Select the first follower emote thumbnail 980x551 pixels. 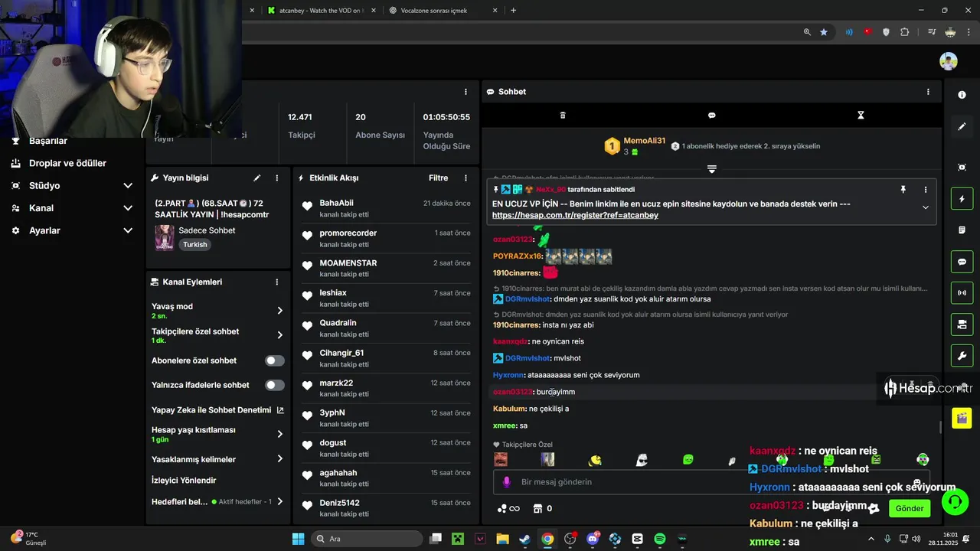(x=501, y=459)
